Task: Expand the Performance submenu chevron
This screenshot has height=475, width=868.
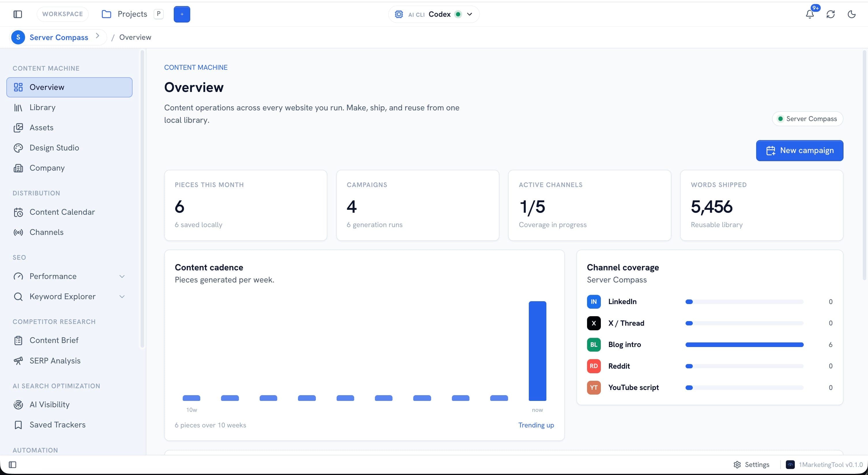Action: tap(122, 276)
